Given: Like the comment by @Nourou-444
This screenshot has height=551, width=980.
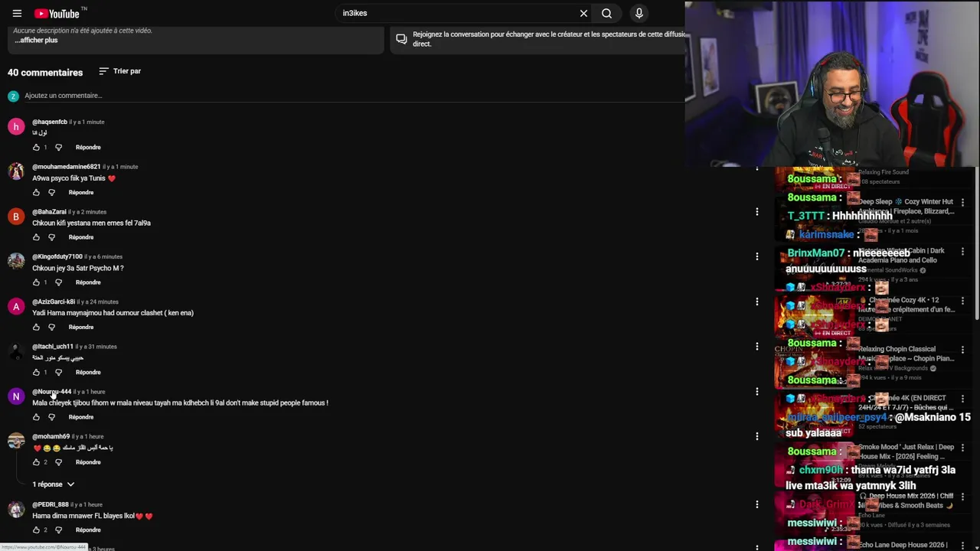Looking at the screenshot, I should [36, 417].
